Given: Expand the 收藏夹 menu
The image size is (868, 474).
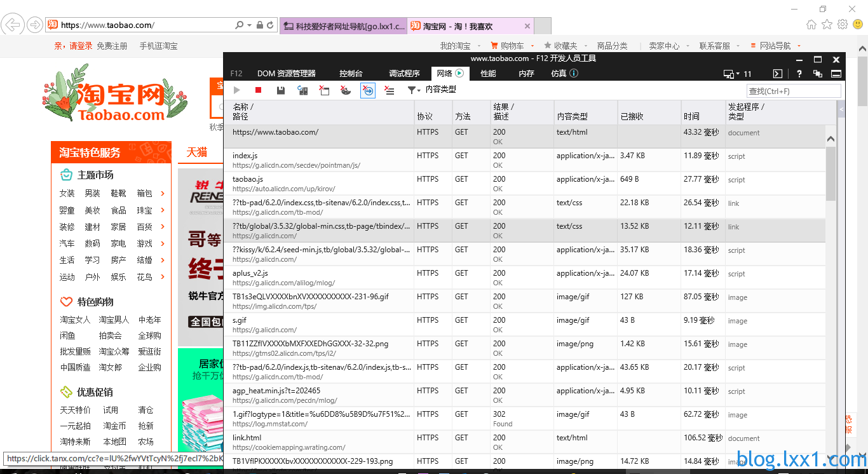Looking at the screenshot, I should pos(564,46).
